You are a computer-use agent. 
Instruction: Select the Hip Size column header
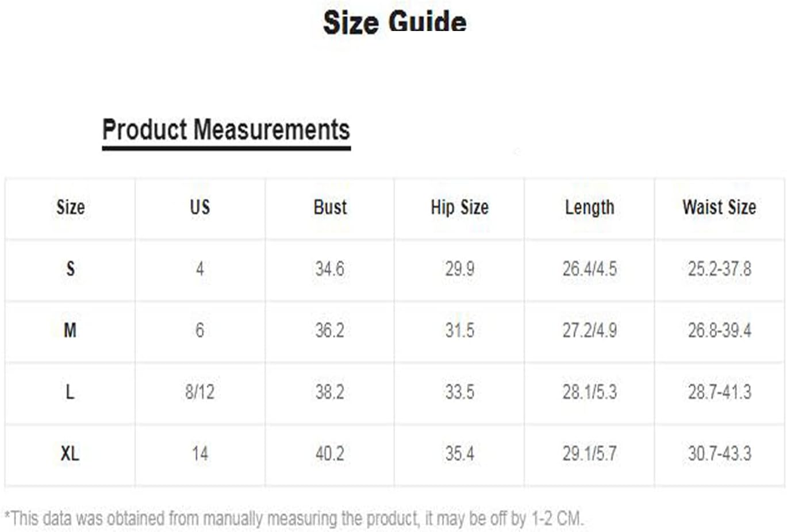click(459, 207)
